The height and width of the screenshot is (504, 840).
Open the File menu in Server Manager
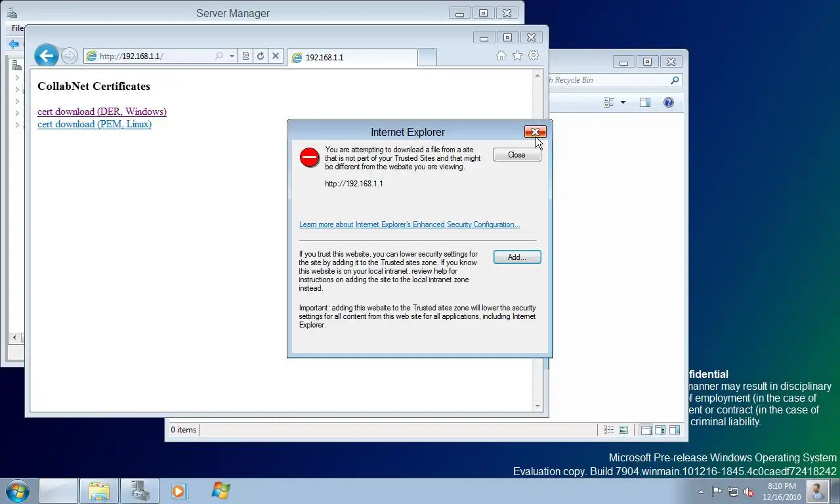(18, 28)
